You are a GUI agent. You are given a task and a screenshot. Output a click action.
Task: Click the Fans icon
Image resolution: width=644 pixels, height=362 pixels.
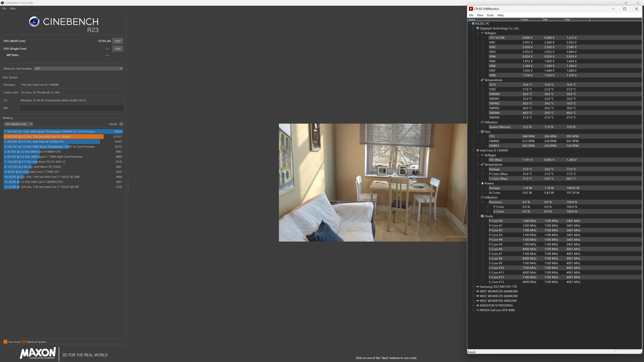[482, 132]
